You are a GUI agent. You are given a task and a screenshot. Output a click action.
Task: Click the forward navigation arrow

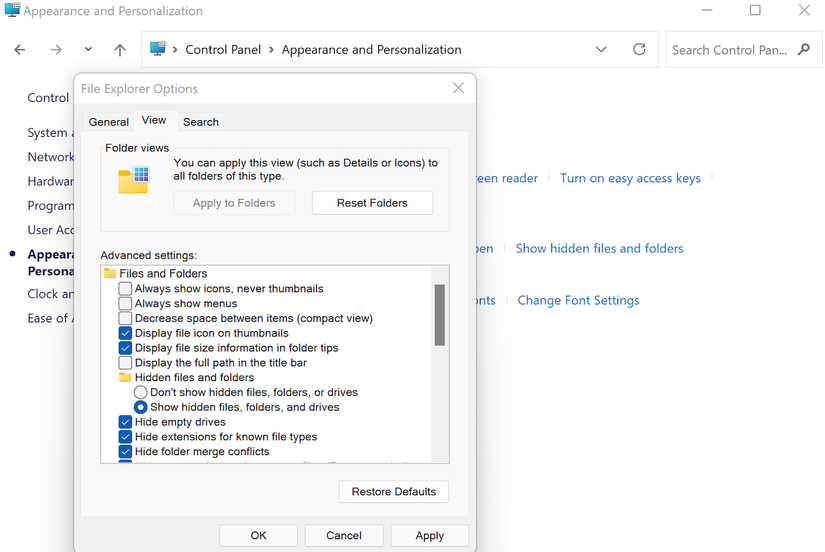coord(56,50)
